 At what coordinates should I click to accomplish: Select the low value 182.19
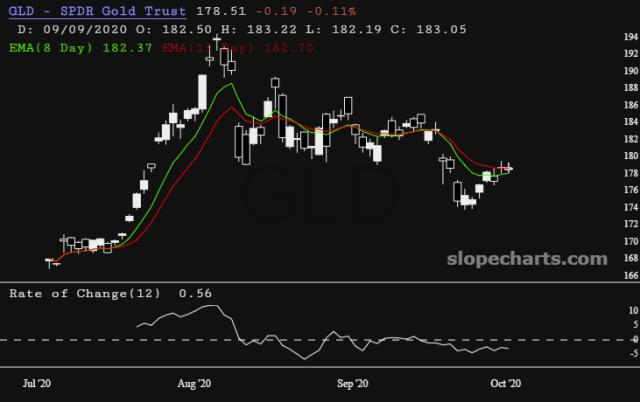click(356, 29)
